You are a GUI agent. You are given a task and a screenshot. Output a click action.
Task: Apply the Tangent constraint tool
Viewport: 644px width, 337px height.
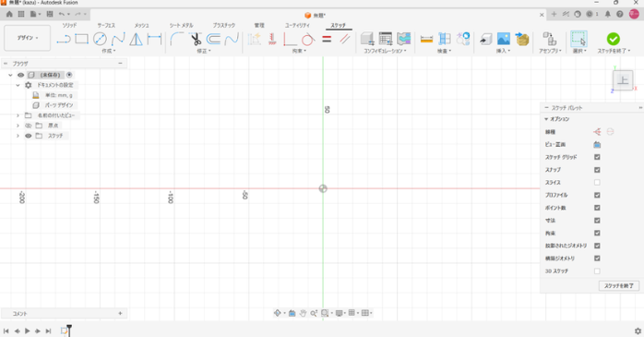[x=308, y=40]
